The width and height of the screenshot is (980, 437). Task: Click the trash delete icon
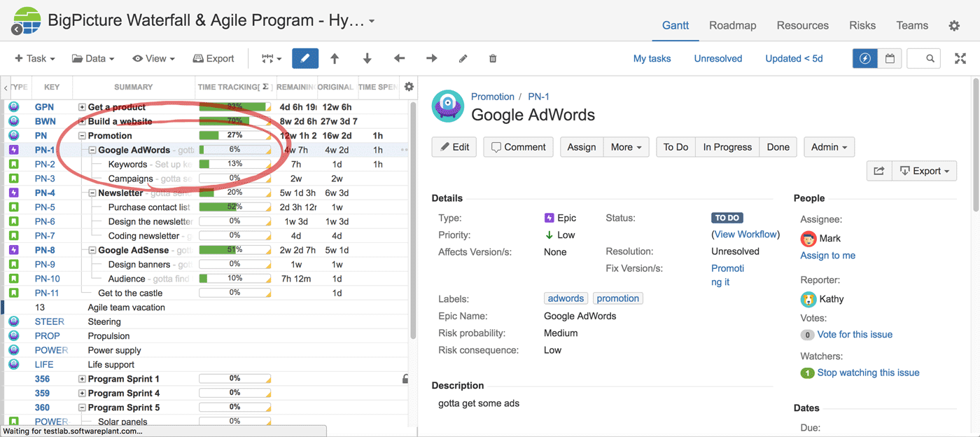tap(493, 59)
